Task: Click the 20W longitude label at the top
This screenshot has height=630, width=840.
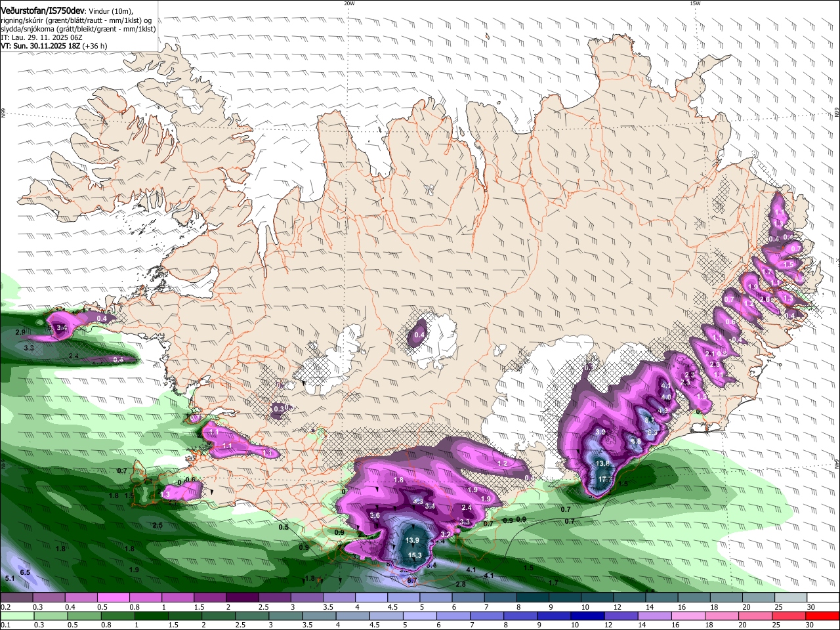Action: tap(349, 3)
